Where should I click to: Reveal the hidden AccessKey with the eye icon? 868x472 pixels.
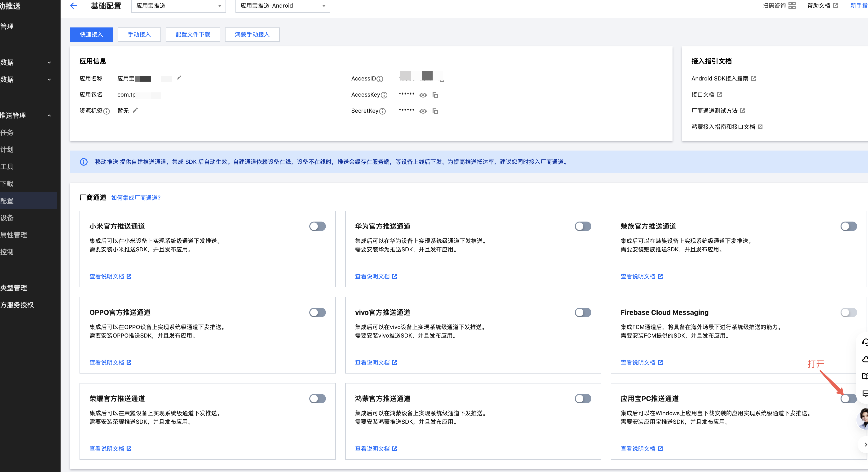tap(423, 95)
